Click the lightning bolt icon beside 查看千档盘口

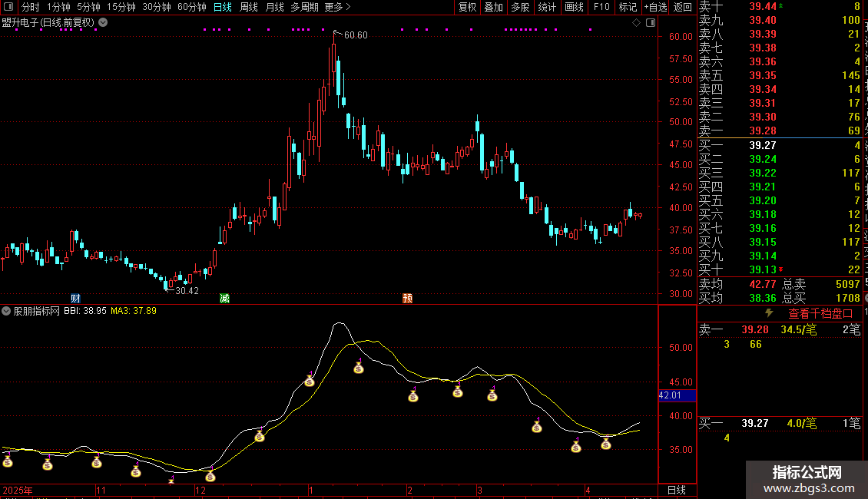pos(769,313)
